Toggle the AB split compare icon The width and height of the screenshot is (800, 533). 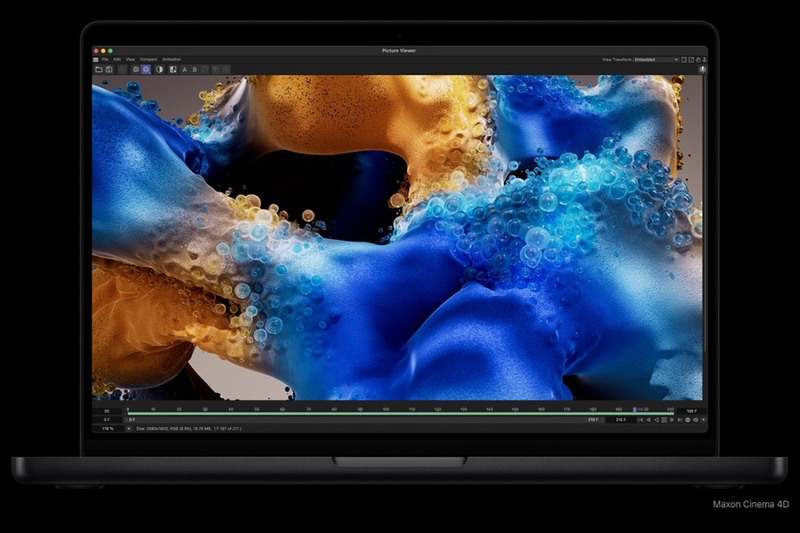point(173,69)
